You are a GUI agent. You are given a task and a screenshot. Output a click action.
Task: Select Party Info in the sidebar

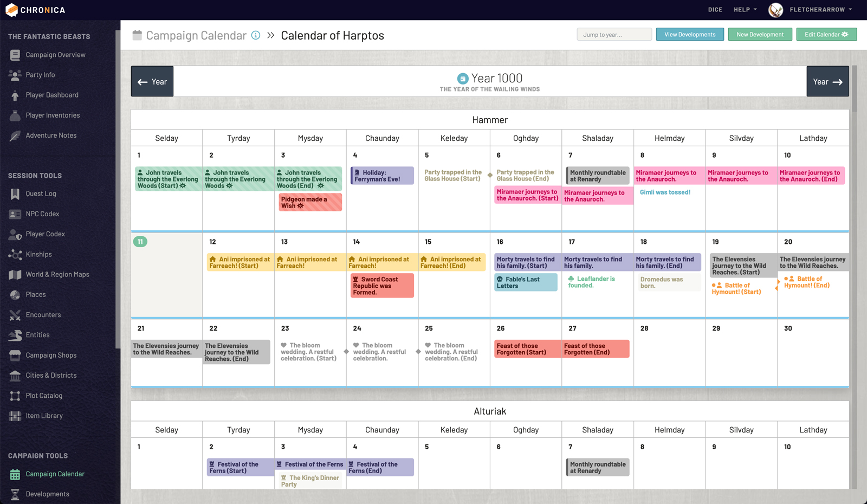(40, 75)
